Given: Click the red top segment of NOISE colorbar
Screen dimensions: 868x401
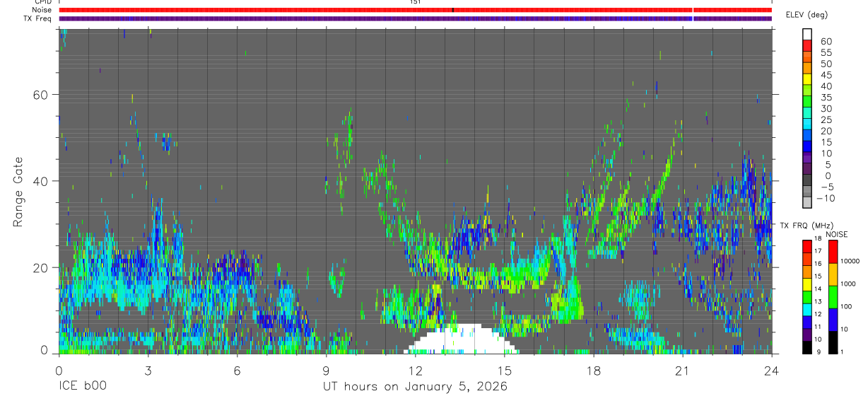Looking at the screenshot, I should point(833,252).
